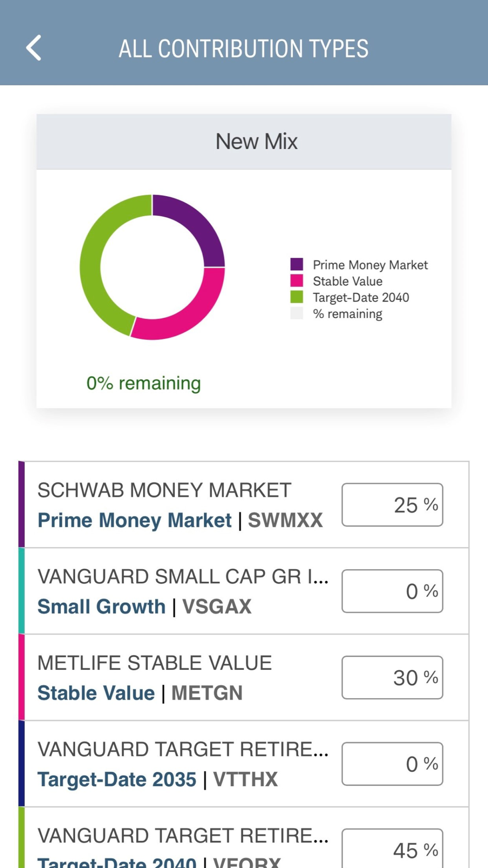Image resolution: width=488 pixels, height=868 pixels.
Task: Open the Stable Value fund link
Action: [96, 693]
